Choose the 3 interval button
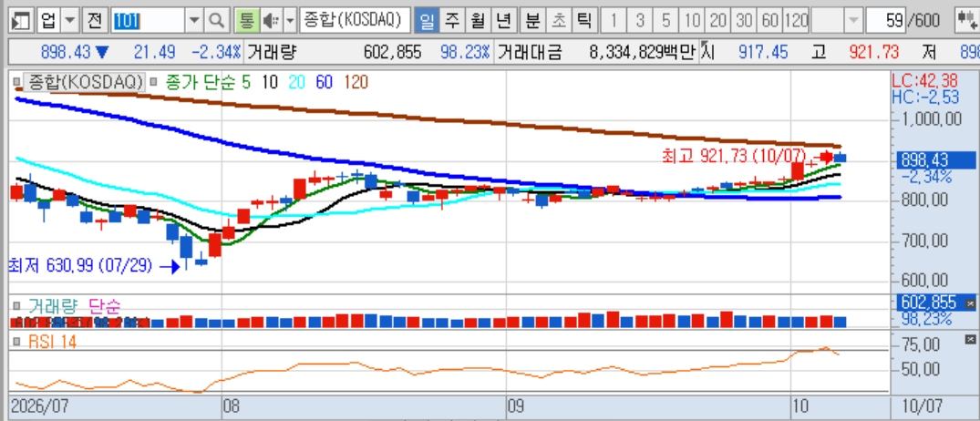Image resolution: width=980 pixels, height=421 pixels. [639, 21]
